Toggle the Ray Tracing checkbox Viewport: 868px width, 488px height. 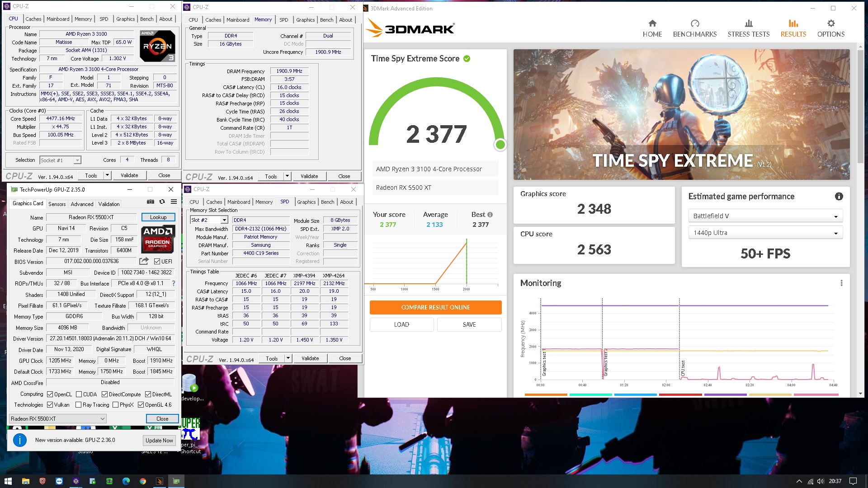click(79, 405)
